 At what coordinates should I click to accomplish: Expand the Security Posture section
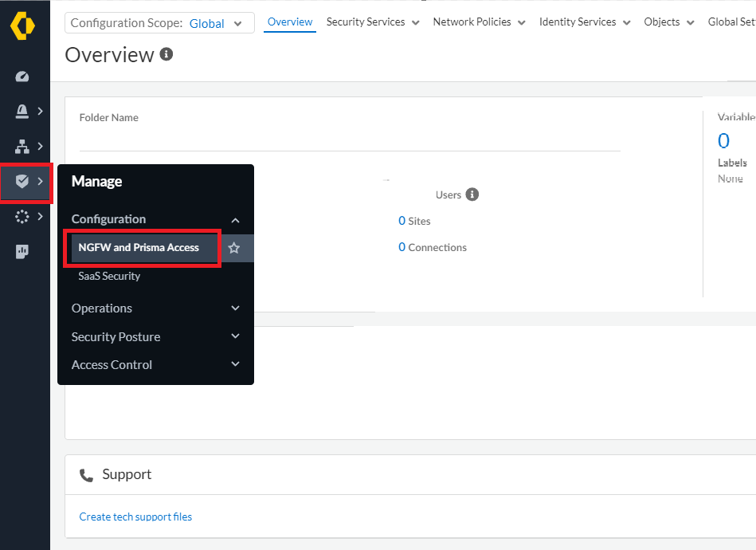(235, 337)
